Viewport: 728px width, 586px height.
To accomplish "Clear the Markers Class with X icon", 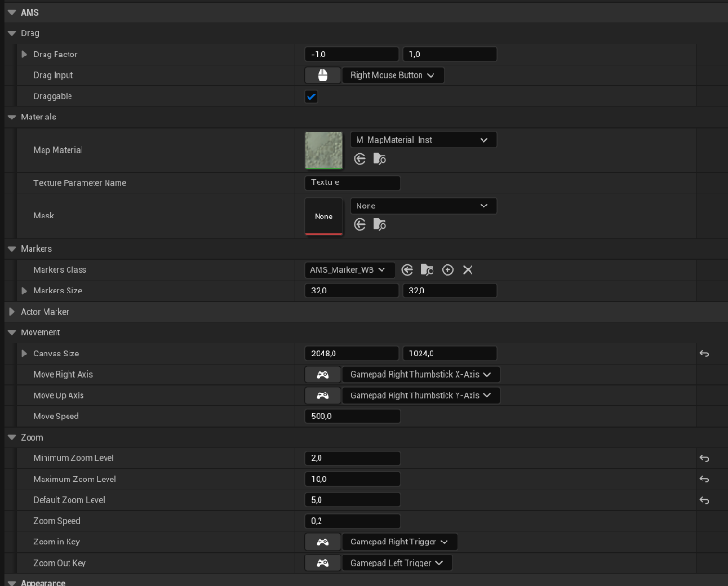I will coord(468,270).
